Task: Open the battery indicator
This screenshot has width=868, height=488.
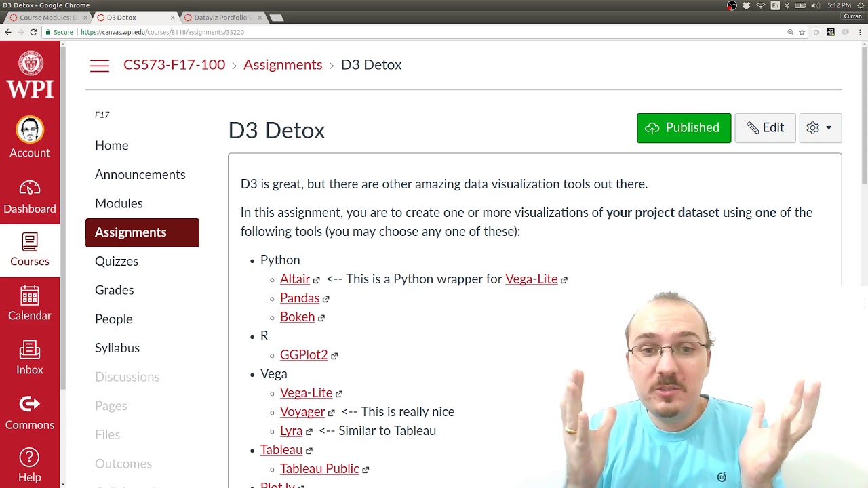Action: 800,5
